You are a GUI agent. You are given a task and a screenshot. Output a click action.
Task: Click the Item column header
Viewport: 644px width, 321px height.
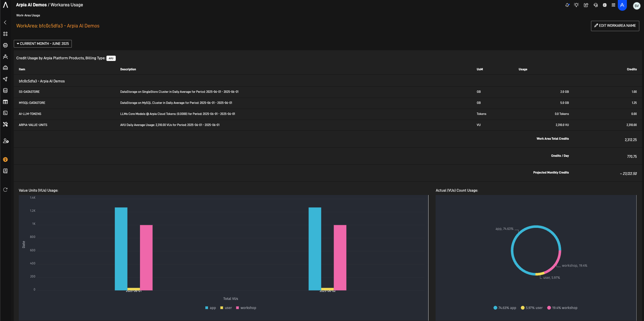(22, 69)
